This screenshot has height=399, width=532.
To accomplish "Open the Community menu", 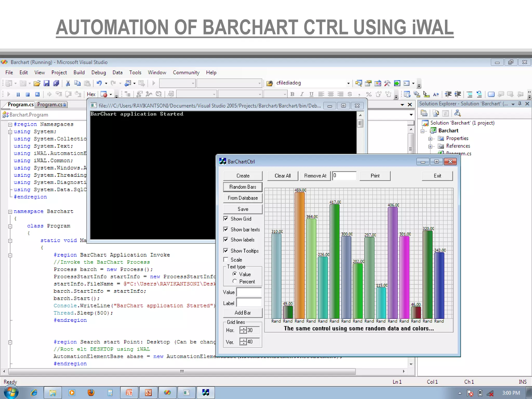I will coord(186,72).
